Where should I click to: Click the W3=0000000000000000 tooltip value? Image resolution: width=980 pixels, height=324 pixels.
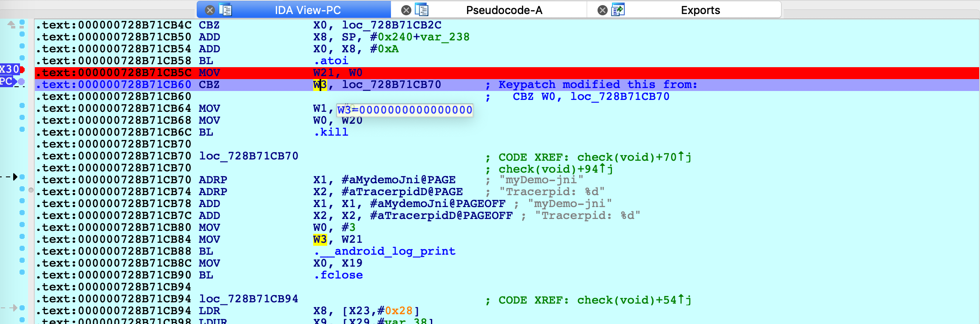(405, 110)
